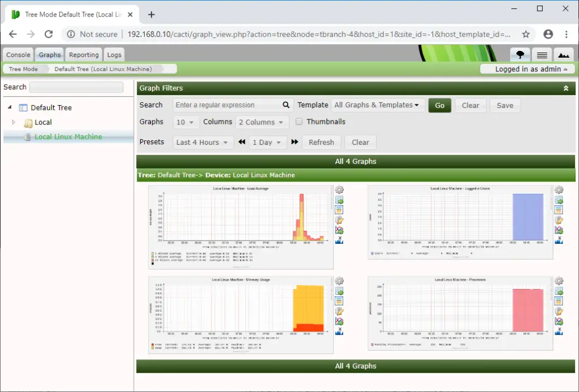
Task: Collapse the Graph Filters panel
Action: click(x=567, y=88)
